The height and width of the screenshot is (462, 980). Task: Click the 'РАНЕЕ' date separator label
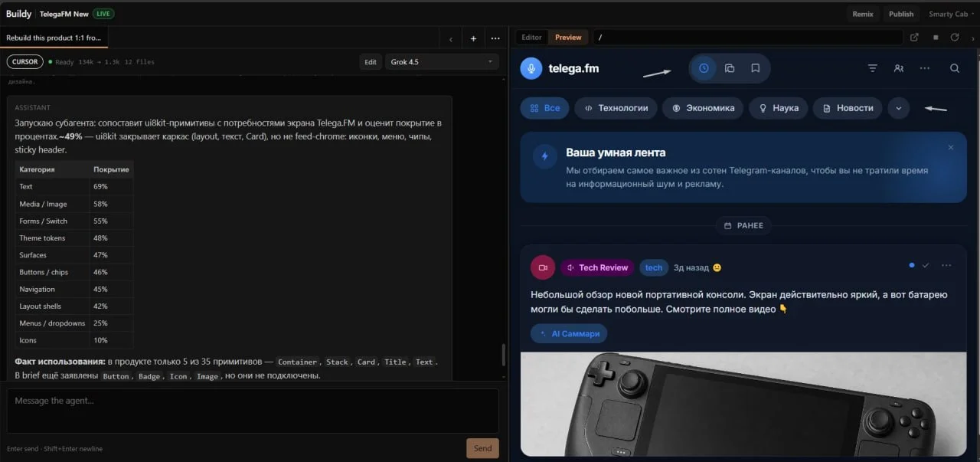tap(743, 226)
